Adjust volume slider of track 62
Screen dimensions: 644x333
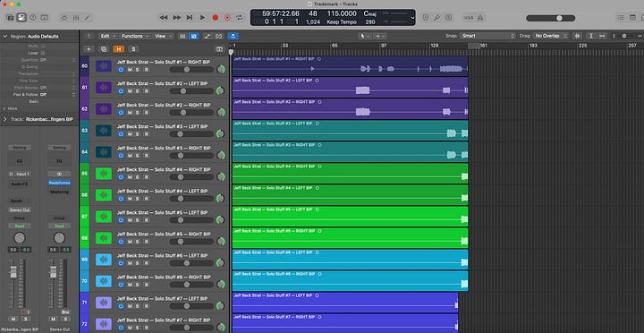(x=191, y=113)
